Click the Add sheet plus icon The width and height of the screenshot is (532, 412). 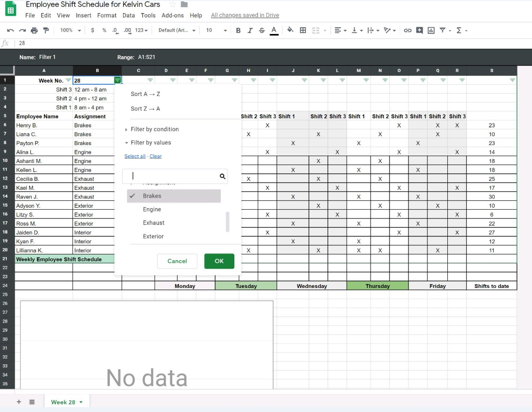click(x=19, y=402)
